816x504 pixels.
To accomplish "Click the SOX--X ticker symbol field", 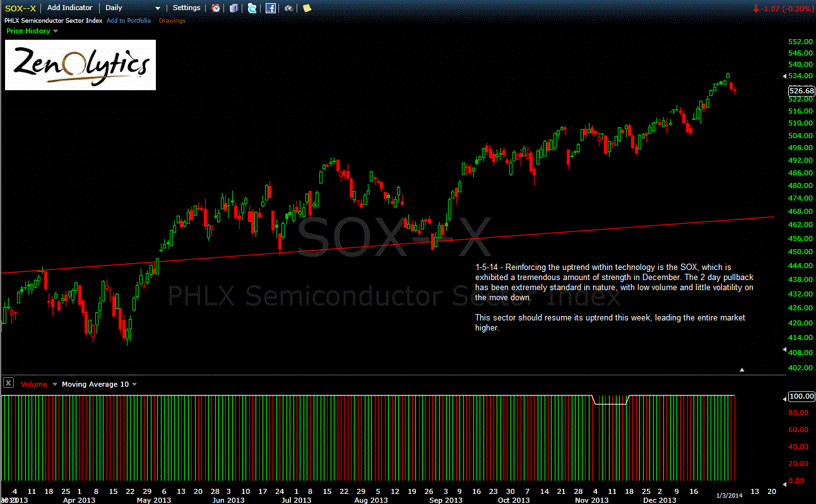I will tap(21, 8).
